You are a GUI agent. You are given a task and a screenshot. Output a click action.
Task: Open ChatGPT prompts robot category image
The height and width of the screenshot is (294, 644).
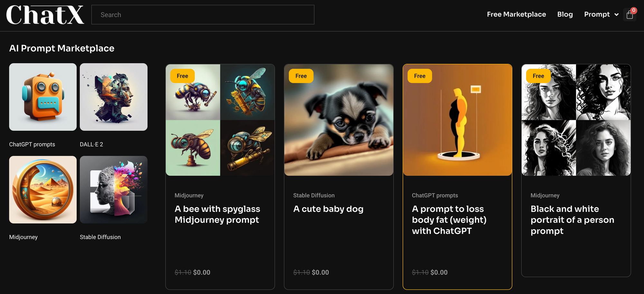point(43,97)
